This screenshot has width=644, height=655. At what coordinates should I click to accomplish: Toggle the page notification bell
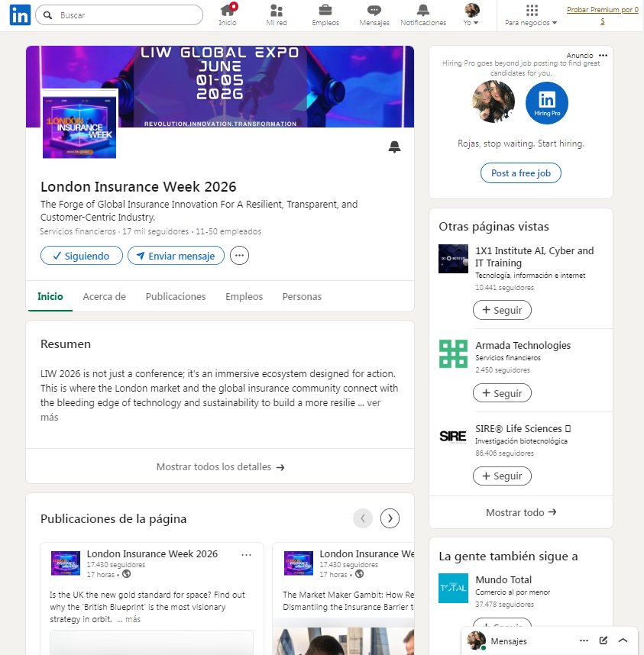(x=394, y=147)
